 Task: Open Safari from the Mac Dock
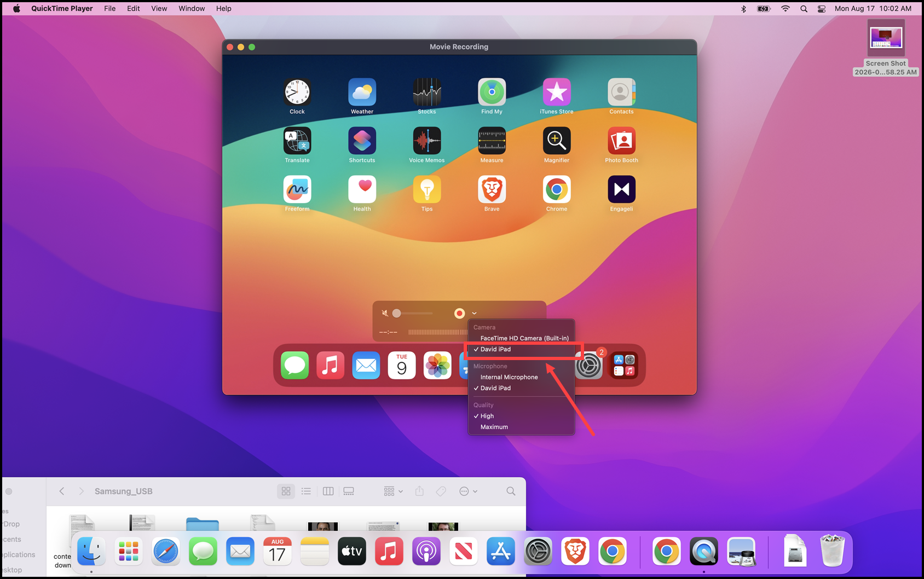pyautogui.click(x=165, y=551)
